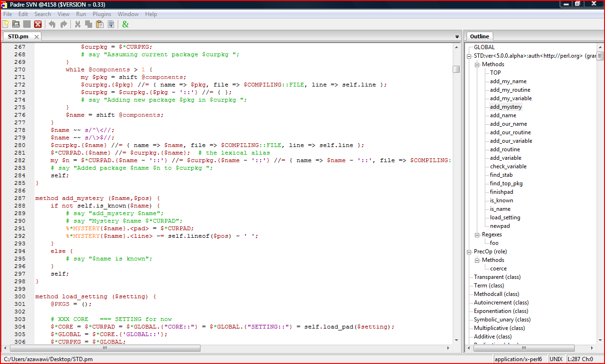Jump to add_my_variable in Outline
Image resolution: width=605 pixels, height=364 pixels.
[511, 98]
